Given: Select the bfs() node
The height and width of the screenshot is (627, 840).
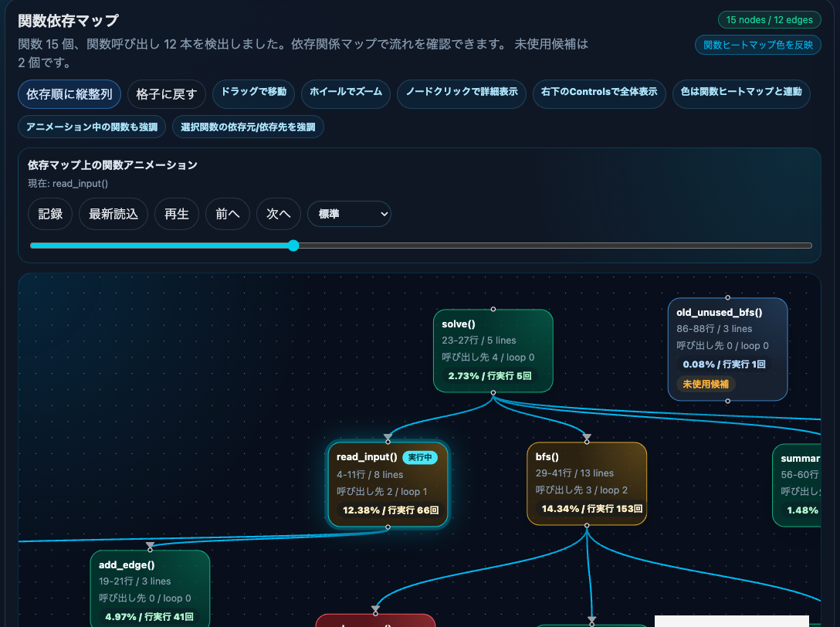Looking at the screenshot, I should 587,483.
